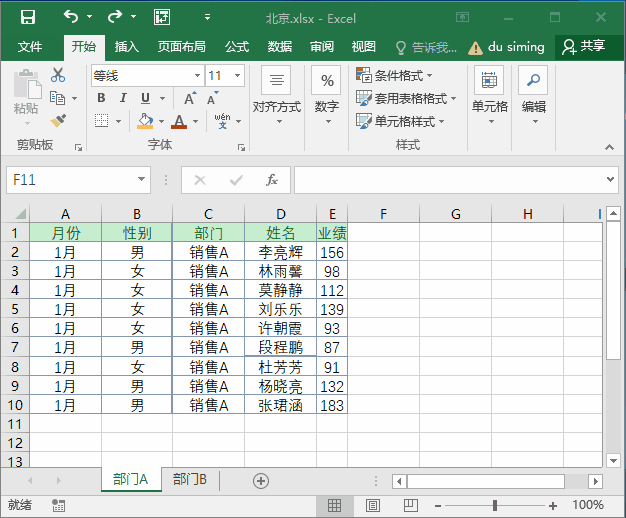Click the 粘贴 paste clipboard icon

pos(27,84)
